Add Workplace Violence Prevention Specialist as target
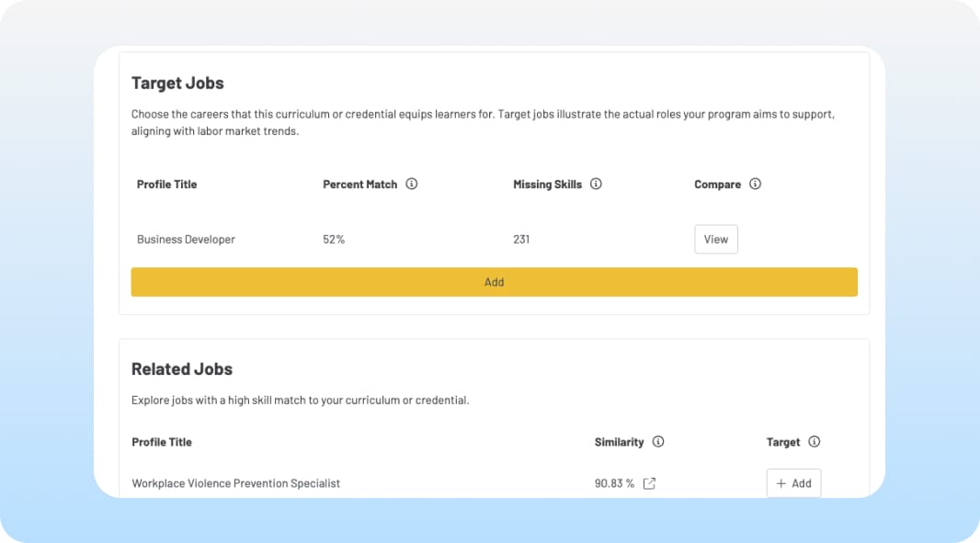 793,483
